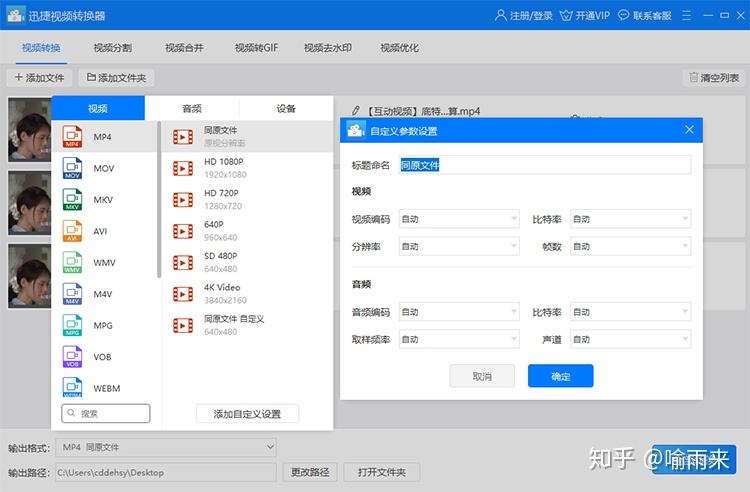The height and width of the screenshot is (492, 750).
Task: Open the audio 比特率 dropdown
Action: (630, 312)
